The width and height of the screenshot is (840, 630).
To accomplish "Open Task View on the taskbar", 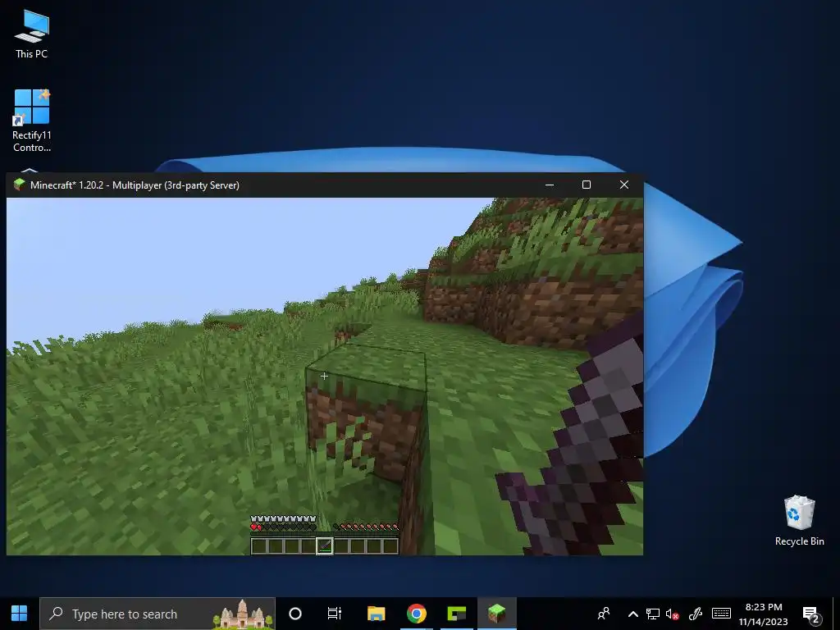I will tap(335, 614).
